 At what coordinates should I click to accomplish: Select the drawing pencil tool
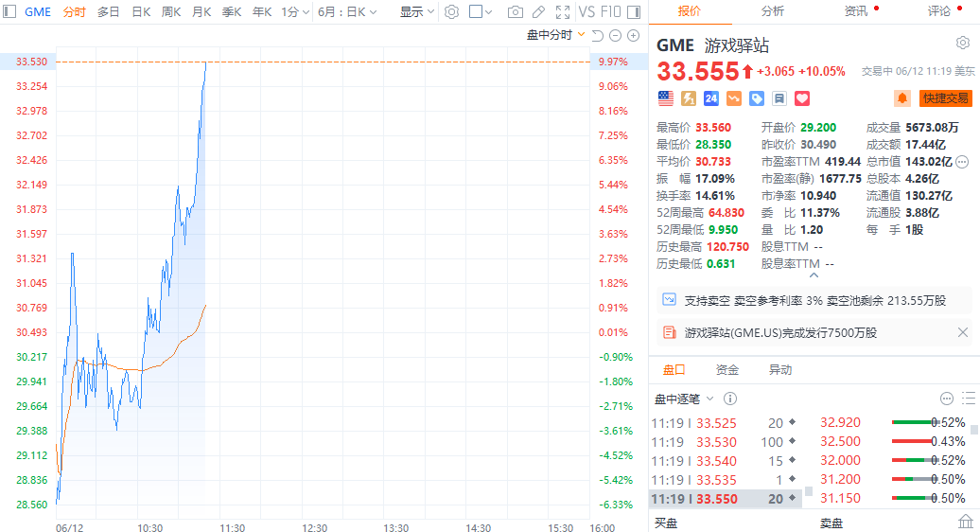[x=539, y=12]
